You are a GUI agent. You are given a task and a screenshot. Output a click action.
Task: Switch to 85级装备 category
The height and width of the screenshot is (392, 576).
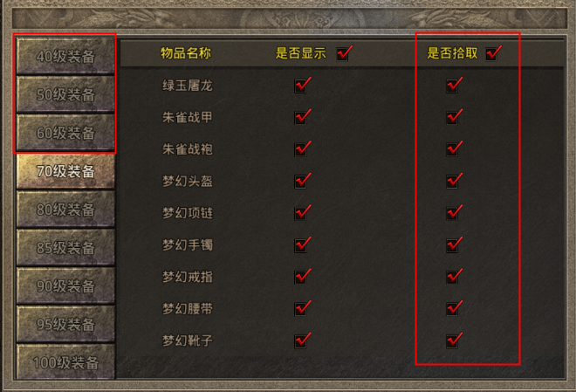[x=65, y=248]
